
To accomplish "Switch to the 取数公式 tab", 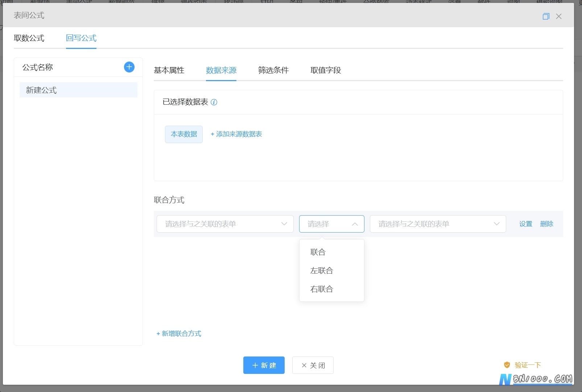I will pos(29,38).
